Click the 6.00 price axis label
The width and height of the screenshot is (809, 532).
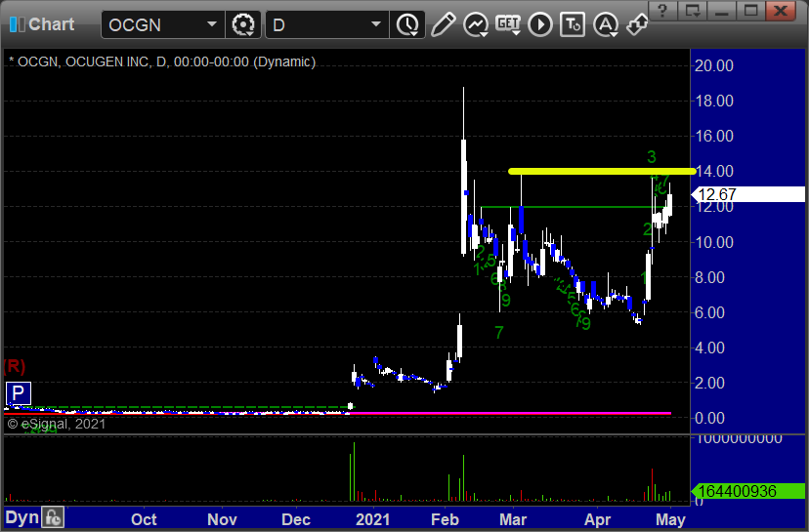pyautogui.click(x=710, y=312)
